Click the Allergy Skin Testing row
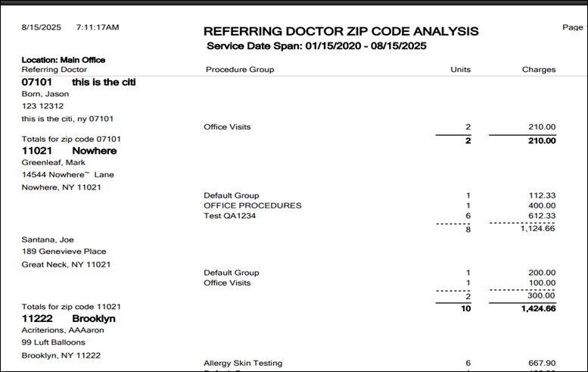588x372 pixels. (x=243, y=363)
